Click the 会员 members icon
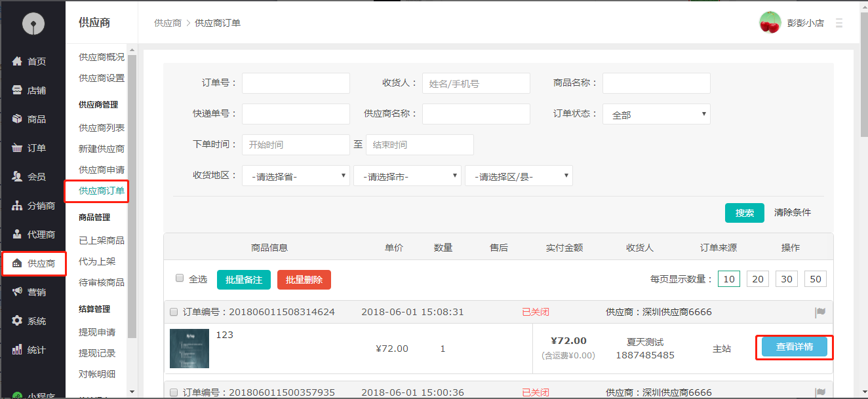The width and height of the screenshot is (868, 399). coord(18,177)
